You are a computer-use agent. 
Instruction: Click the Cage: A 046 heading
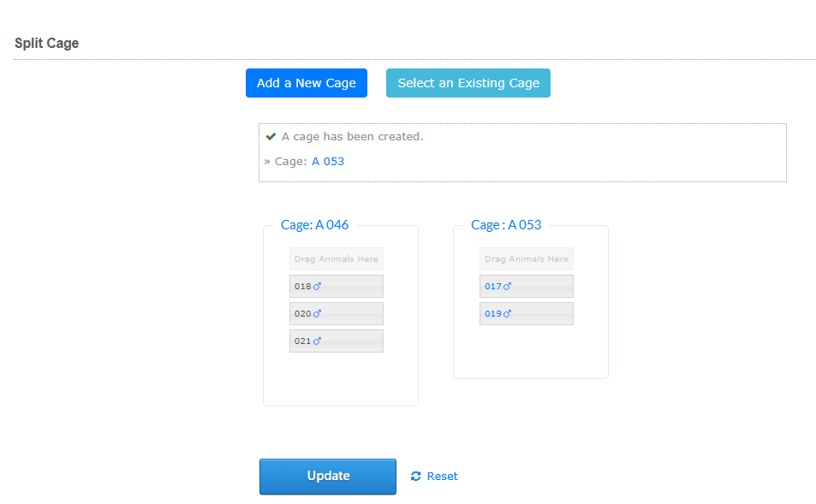315,225
